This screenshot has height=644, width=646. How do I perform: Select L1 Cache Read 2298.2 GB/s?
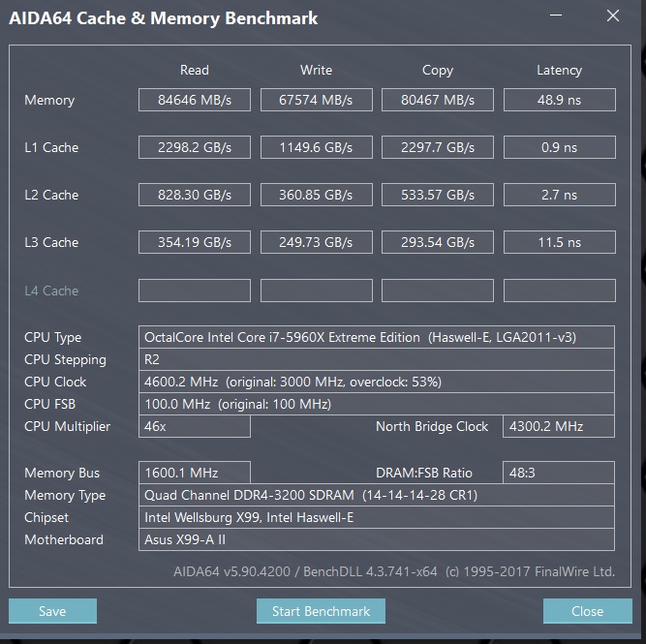click(x=195, y=147)
